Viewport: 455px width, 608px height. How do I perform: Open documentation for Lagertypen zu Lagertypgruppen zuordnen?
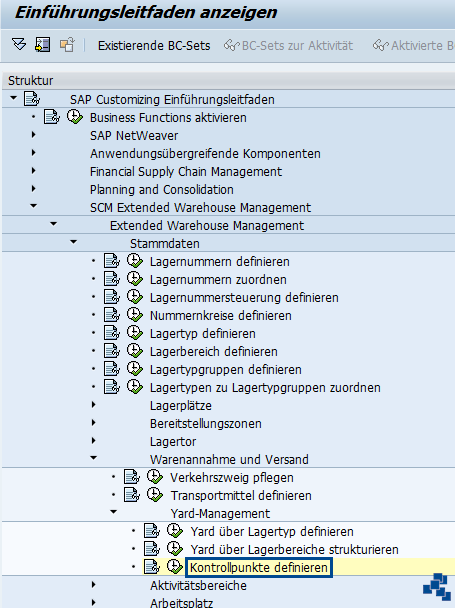pyautogui.click(x=112, y=387)
